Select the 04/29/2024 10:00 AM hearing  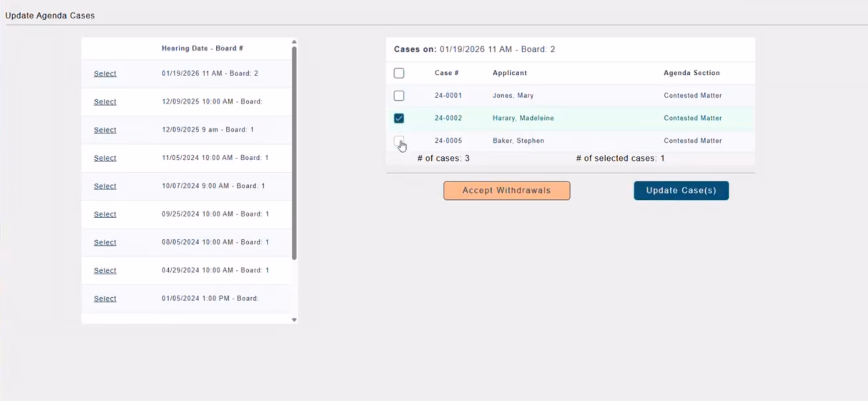(x=105, y=271)
